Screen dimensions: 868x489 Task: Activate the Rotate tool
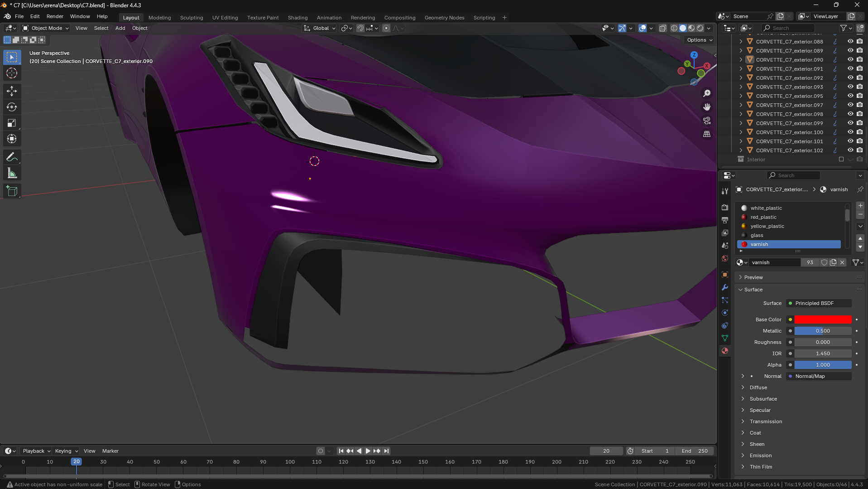pos(12,107)
